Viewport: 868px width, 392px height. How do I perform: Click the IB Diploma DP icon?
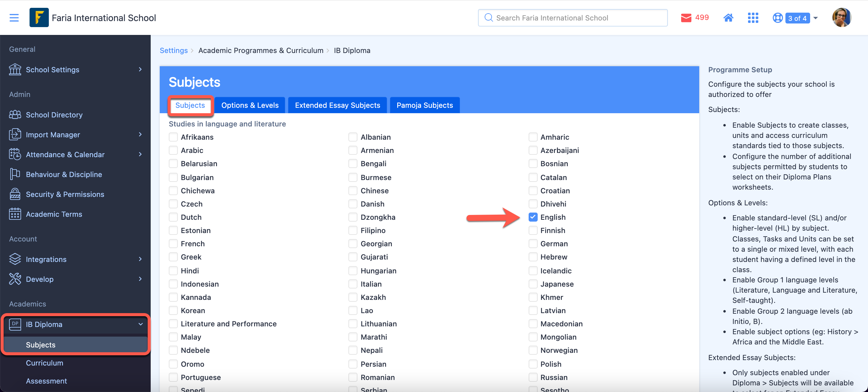tap(15, 324)
